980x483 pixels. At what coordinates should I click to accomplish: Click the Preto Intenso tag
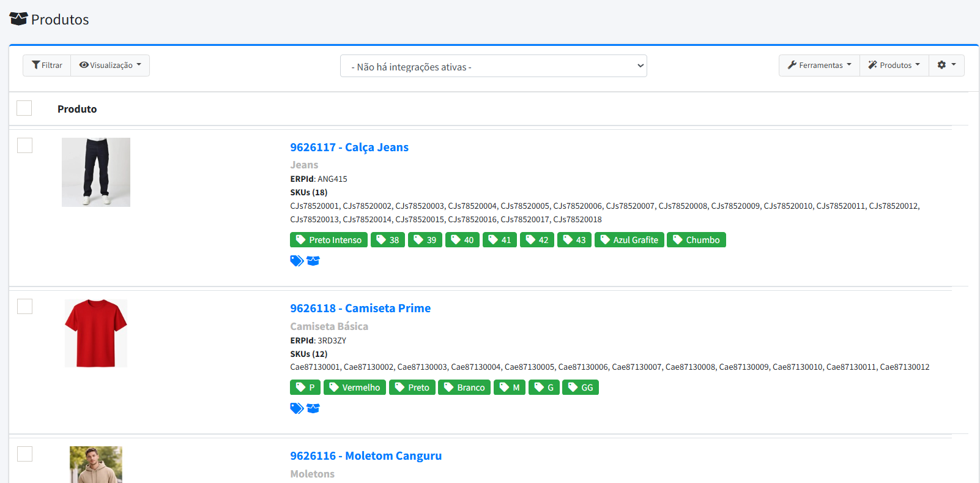click(x=329, y=240)
